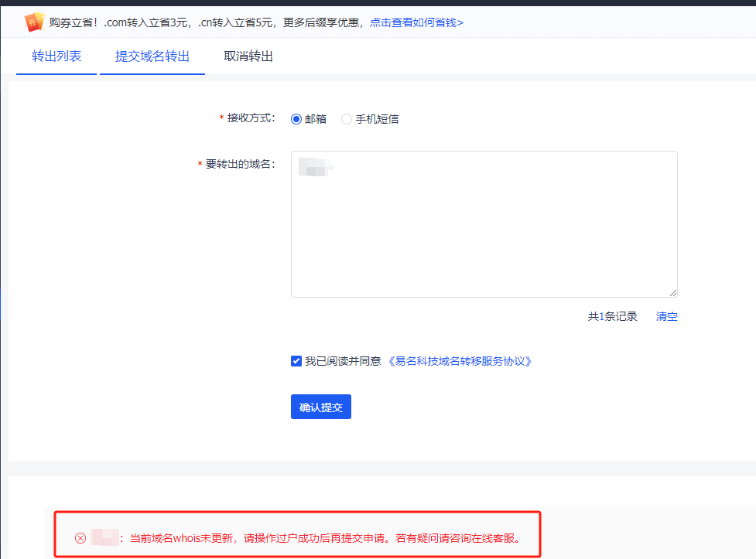
Task: Click the whois未更新 error message text
Action: (x=326, y=538)
